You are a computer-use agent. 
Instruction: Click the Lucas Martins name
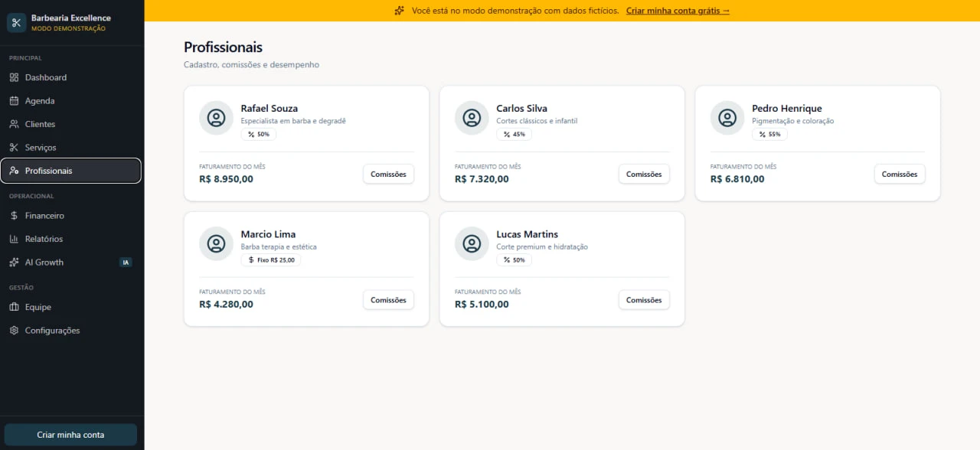[527, 234]
